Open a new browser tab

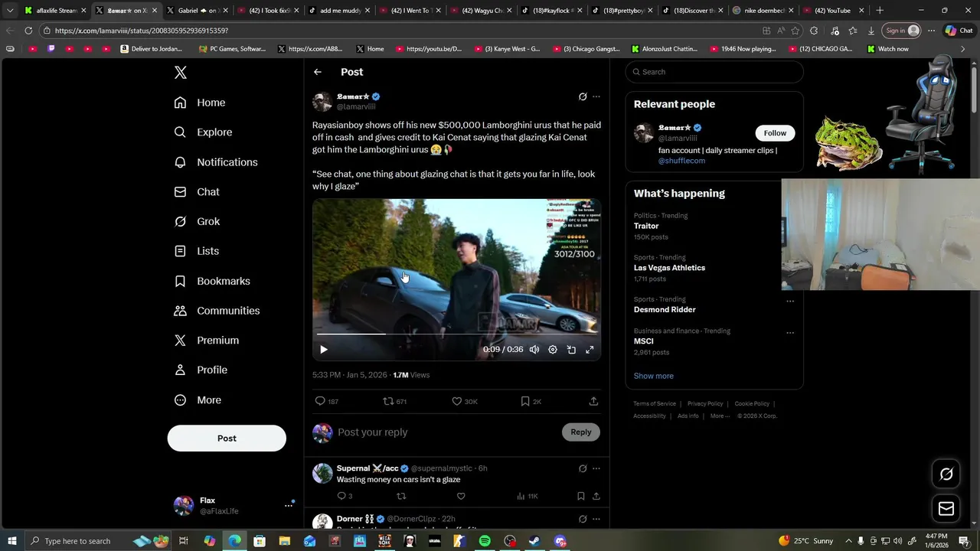click(880, 11)
